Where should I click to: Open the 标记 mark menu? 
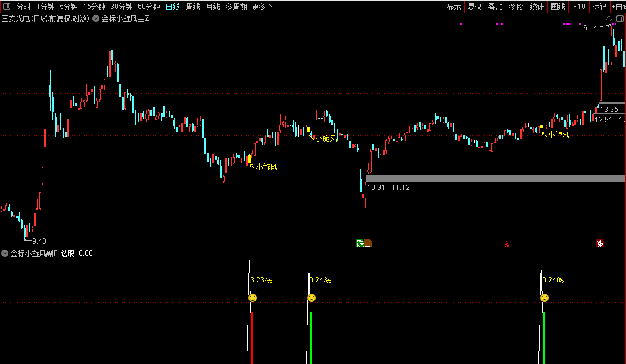pos(599,7)
